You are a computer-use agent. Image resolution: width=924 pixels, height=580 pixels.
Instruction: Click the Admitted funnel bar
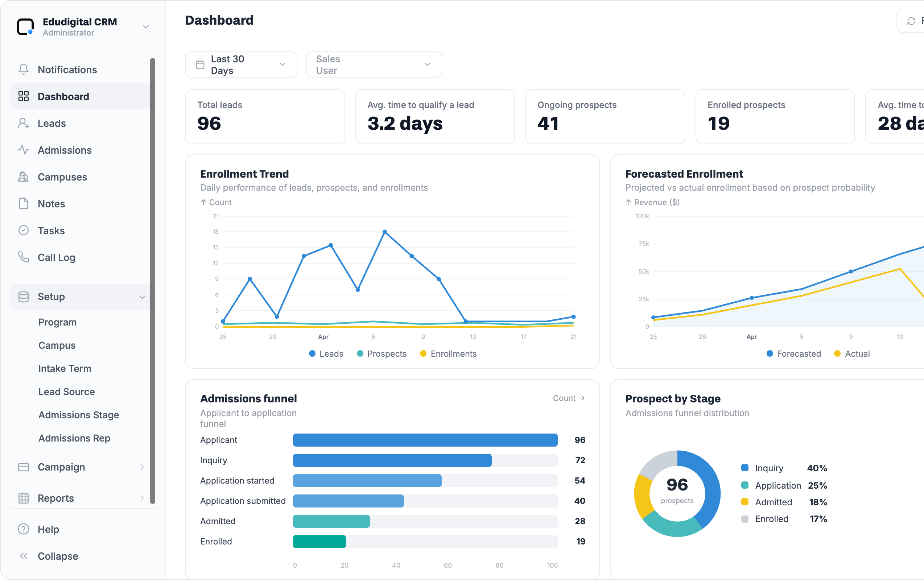[331, 521]
